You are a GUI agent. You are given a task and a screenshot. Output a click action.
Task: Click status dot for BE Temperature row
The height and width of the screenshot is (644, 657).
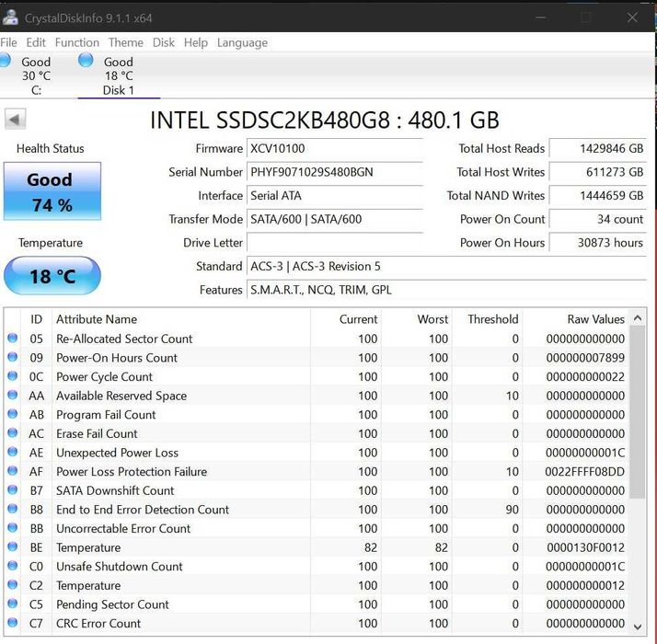click(13, 546)
